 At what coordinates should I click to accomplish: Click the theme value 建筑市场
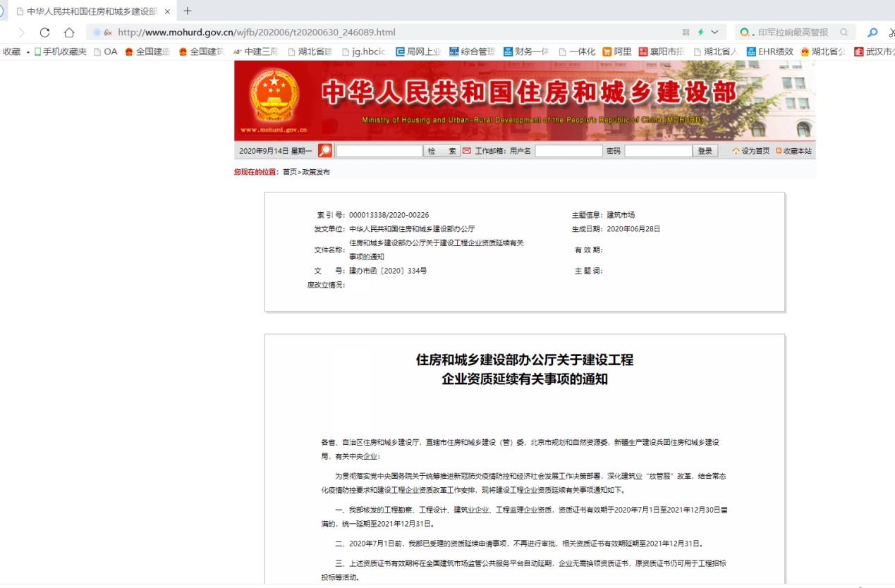point(621,215)
